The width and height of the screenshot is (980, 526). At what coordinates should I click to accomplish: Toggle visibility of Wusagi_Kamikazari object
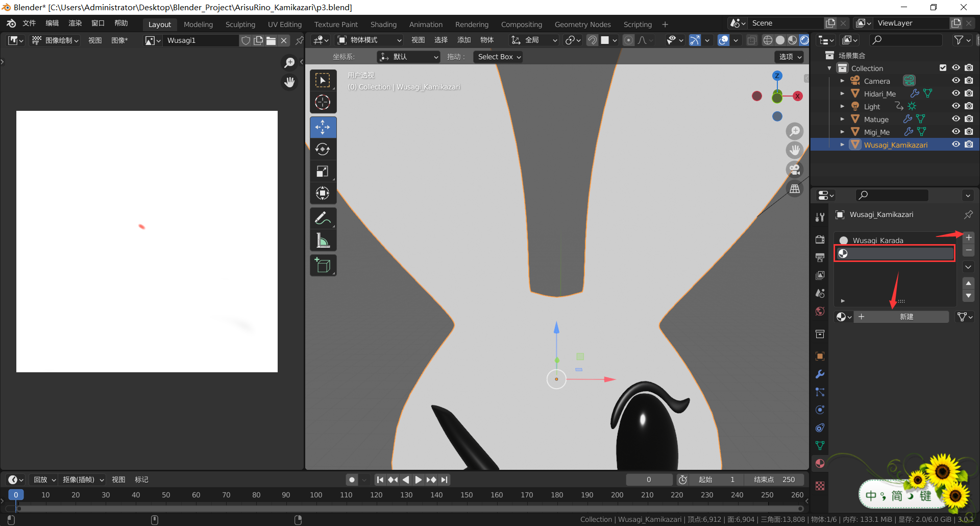click(956, 145)
